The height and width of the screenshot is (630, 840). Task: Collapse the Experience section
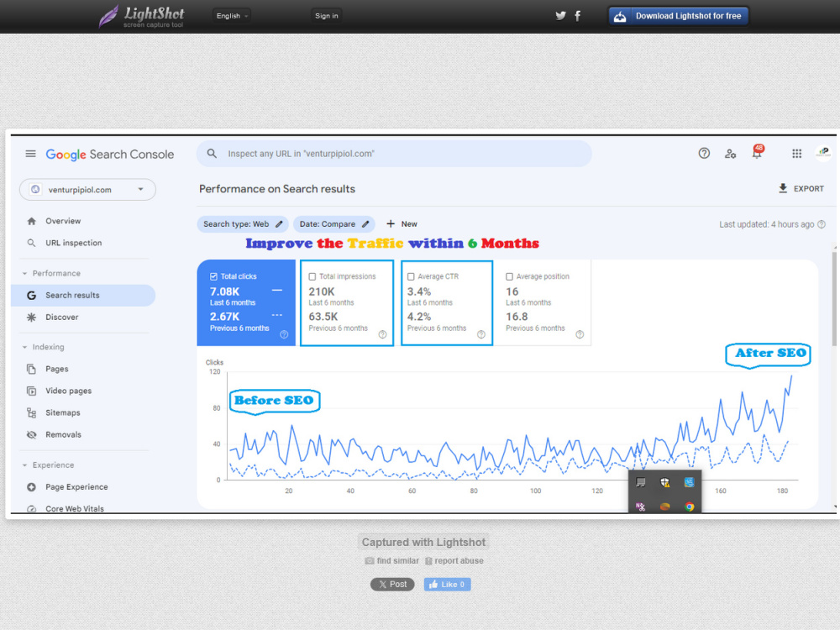(x=48, y=465)
